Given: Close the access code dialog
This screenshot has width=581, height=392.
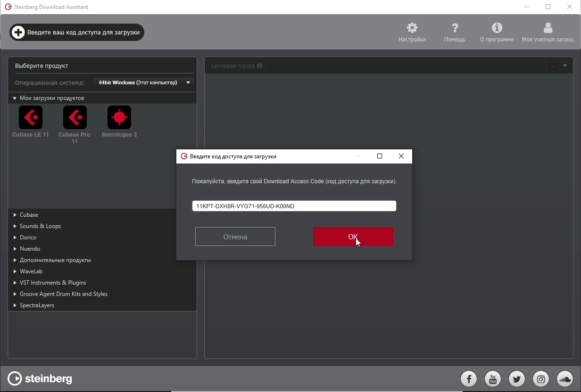Looking at the screenshot, I should pyautogui.click(x=401, y=156).
